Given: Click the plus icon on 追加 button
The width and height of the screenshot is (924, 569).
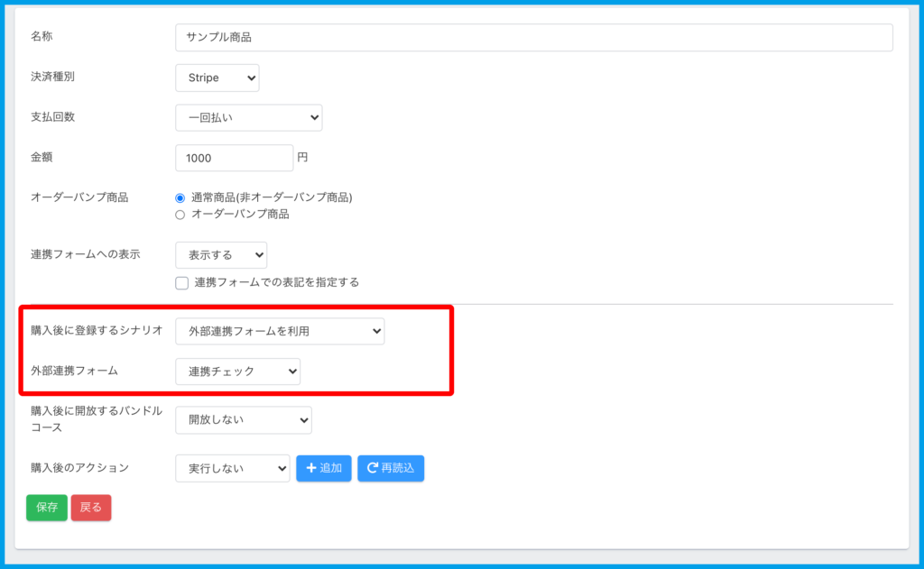Looking at the screenshot, I should (x=311, y=468).
